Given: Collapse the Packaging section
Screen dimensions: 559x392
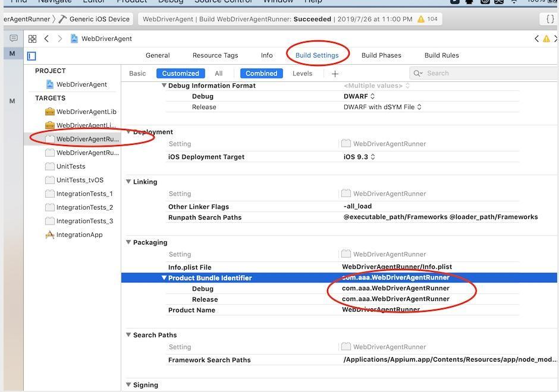Looking at the screenshot, I should coord(128,242).
